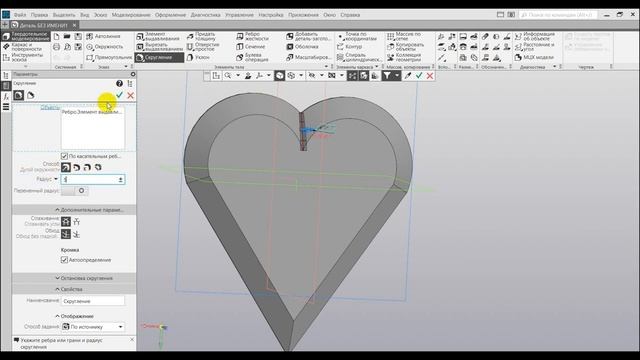Select Отверстие простое tool
This screenshot has height=360, width=640.
click(203, 47)
